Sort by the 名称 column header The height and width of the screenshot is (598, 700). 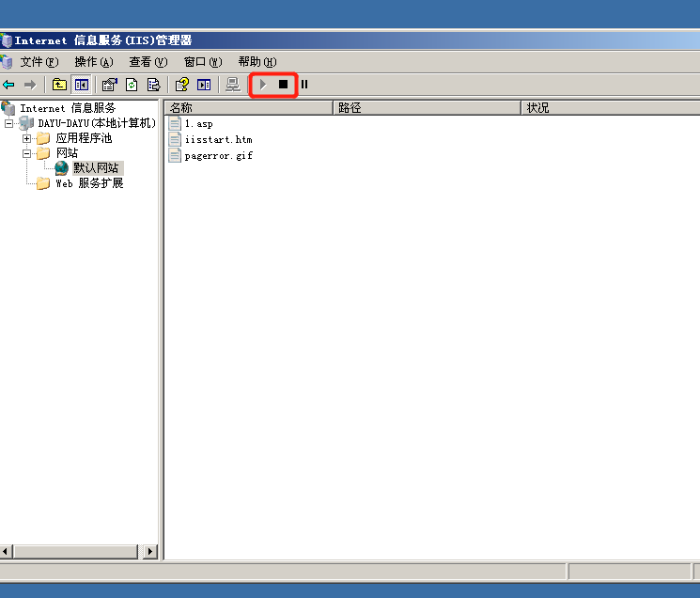[249, 107]
